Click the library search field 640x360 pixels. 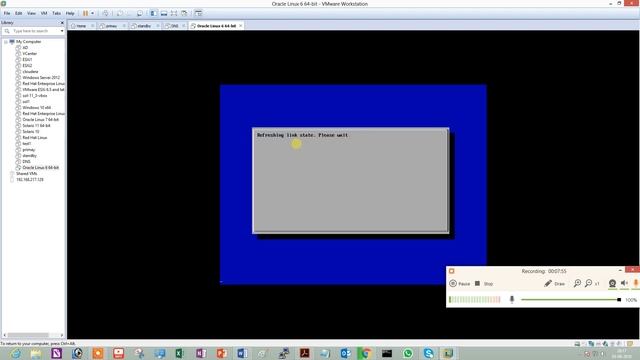click(x=33, y=31)
